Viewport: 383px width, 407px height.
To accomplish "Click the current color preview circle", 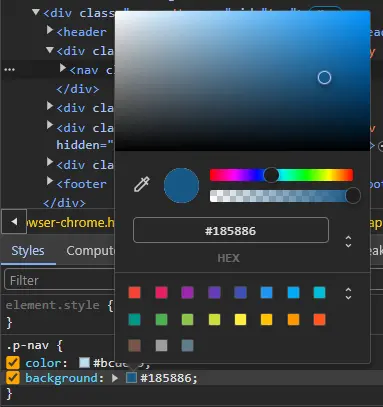I will [181, 185].
